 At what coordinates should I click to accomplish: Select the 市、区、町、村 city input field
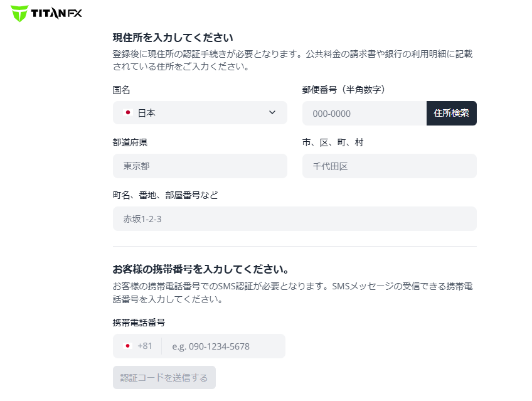pyautogui.click(x=389, y=166)
